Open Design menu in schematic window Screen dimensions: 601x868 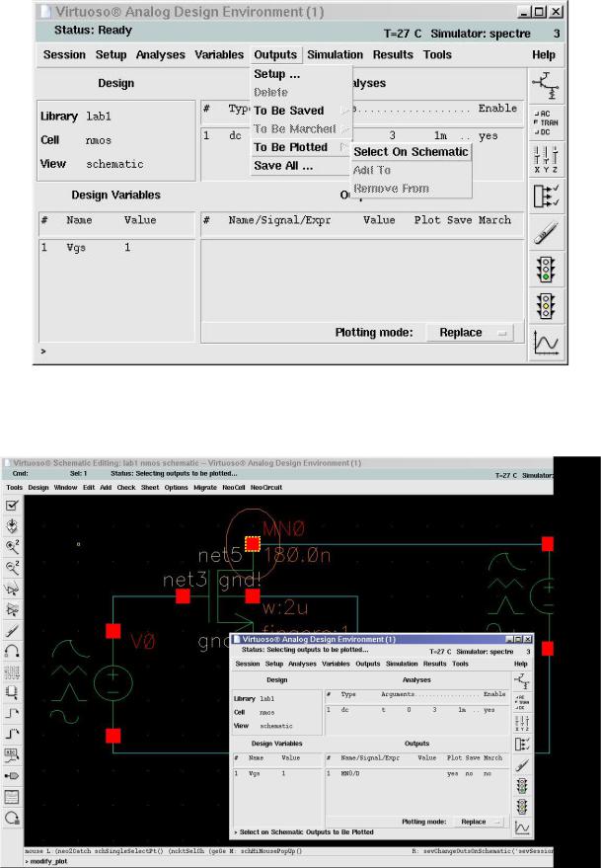pyautogui.click(x=38, y=488)
